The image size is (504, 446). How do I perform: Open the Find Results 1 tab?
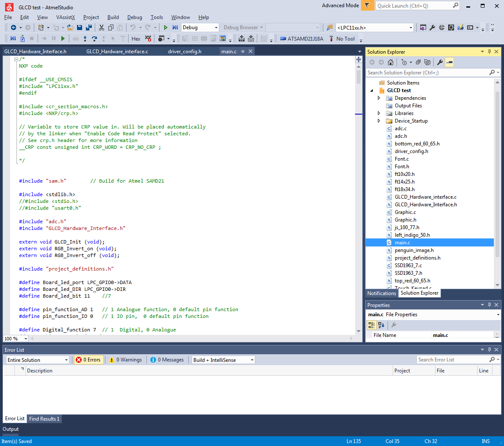pos(44,419)
